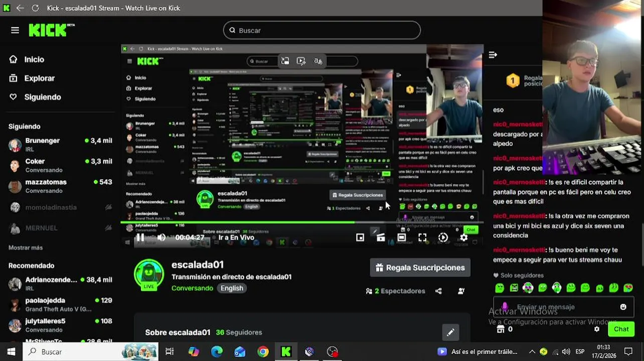Collapse the chat panel arrow icon

click(x=493, y=55)
